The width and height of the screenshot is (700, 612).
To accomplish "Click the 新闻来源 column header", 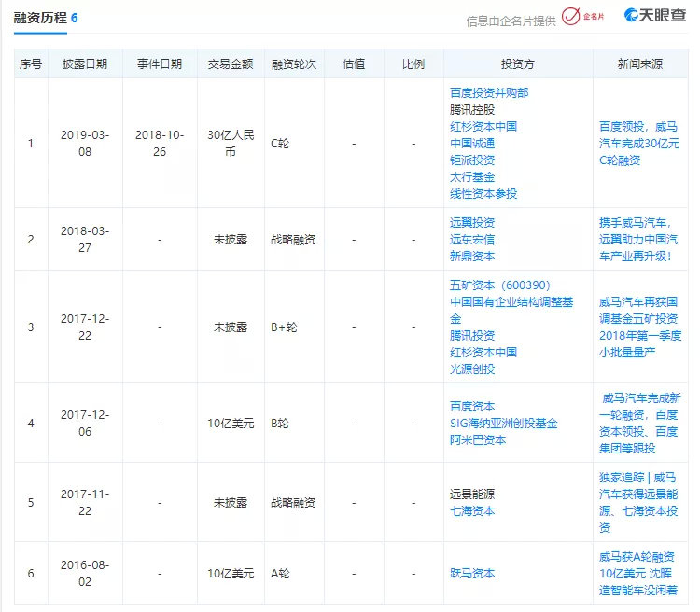I will (x=639, y=64).
